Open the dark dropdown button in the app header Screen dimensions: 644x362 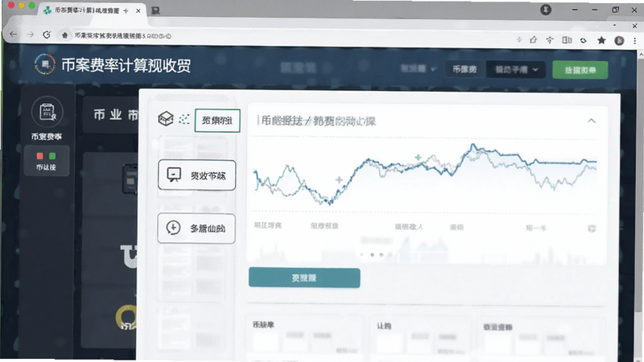516,69
